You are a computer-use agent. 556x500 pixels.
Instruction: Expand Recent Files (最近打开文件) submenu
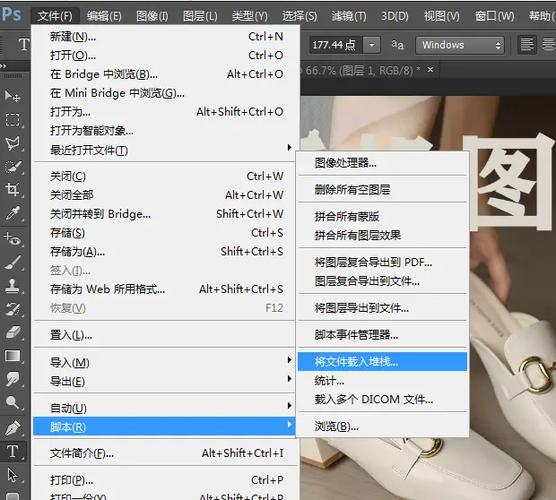pos(289,147)
